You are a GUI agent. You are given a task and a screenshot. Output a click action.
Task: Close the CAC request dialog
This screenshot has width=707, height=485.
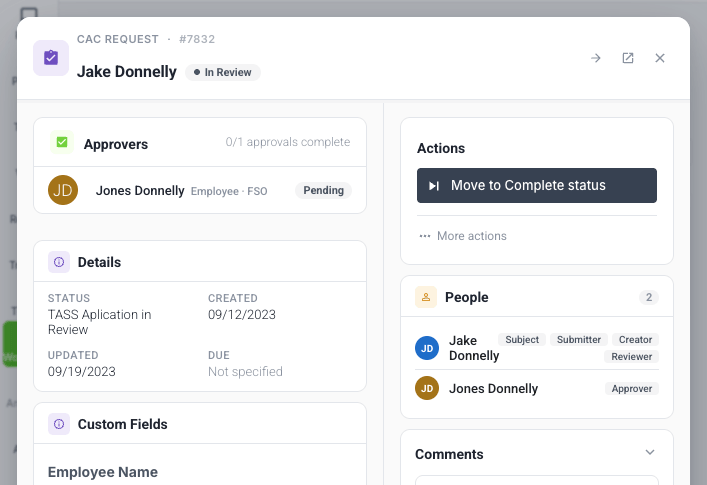pyautogui.click(x=660, y=58)
